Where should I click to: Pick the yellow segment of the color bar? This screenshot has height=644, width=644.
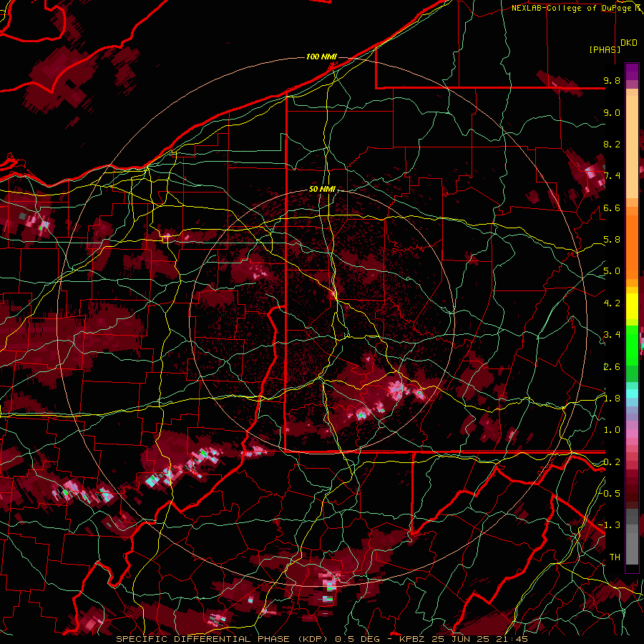coord(632,306)
